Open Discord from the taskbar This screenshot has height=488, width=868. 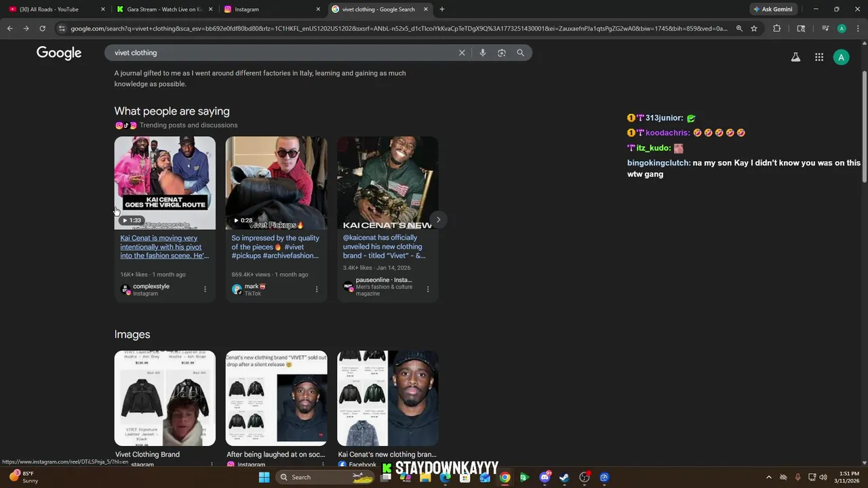coord(545,477)
